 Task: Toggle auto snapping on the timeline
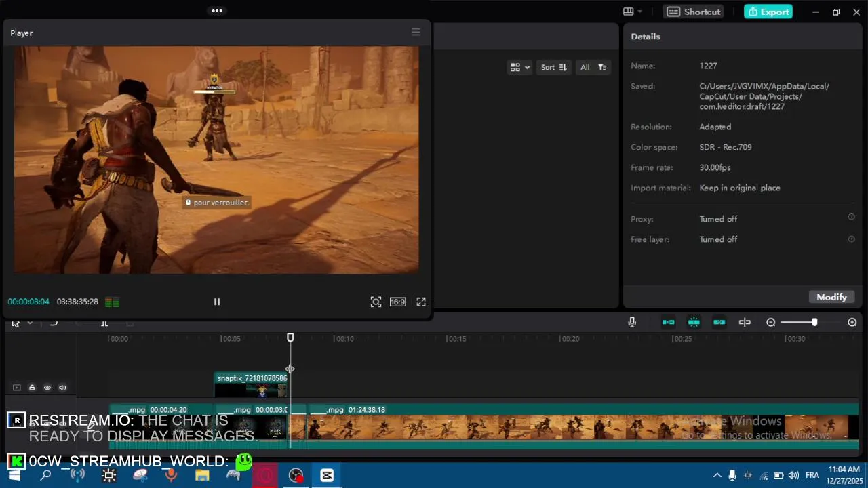[x=694, y=323]
